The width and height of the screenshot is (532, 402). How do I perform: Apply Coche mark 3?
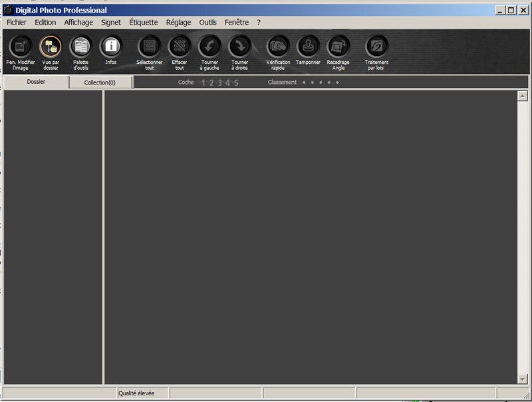(x=219, y=83)
